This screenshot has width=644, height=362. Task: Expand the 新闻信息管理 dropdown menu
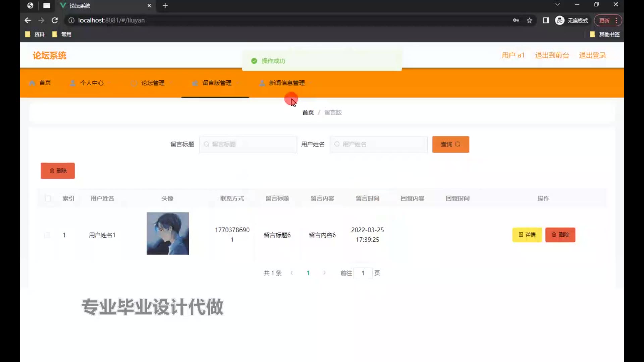coord(286,83)
